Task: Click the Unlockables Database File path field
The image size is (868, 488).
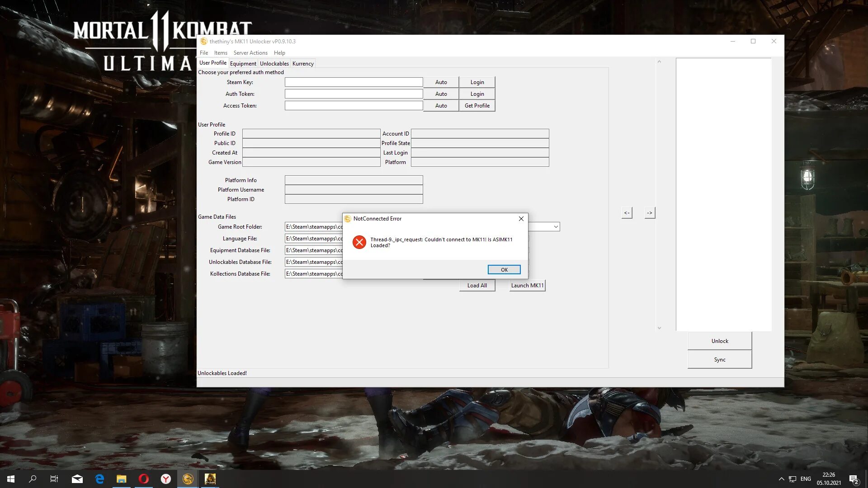Action: click(x=314, y=262)
